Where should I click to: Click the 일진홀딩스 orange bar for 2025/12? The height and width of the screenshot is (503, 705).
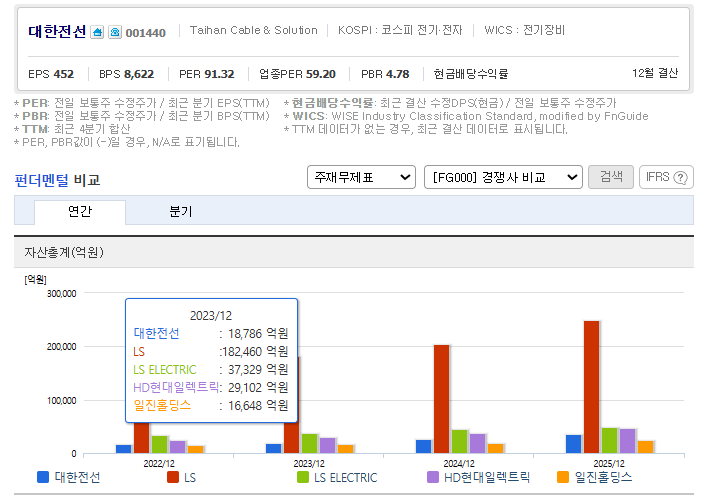click(645, 447)
